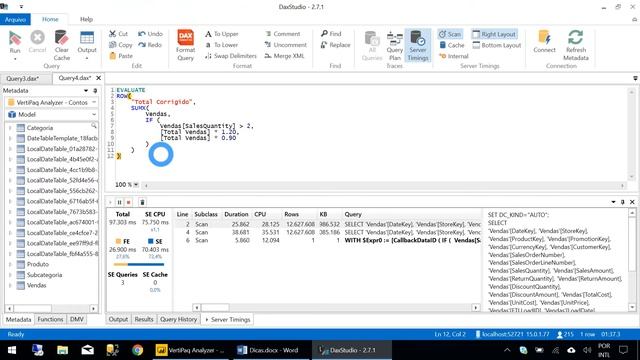Viewport: 640px width, 360px height.
Task: Copy the selected query text
Action: [x=120, y=45]
